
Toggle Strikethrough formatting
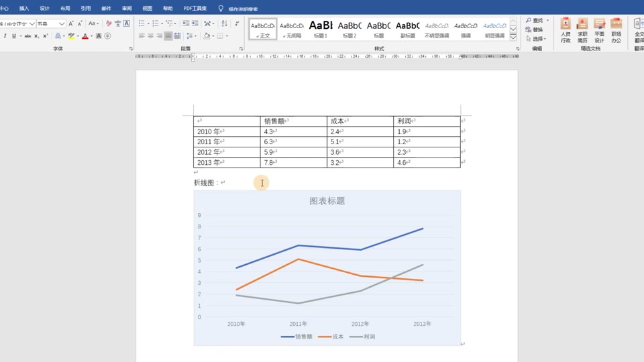[28, 36]
